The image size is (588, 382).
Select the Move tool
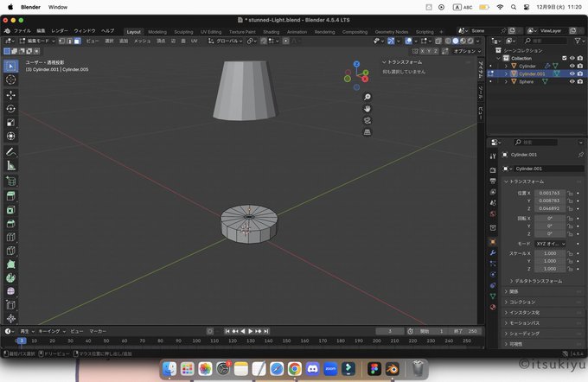point(11,95)
